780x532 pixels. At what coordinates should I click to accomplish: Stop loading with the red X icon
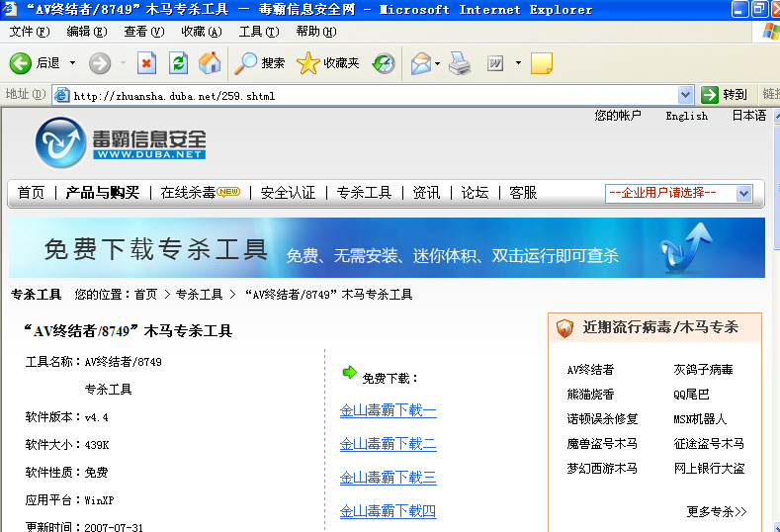click(146, 63)
